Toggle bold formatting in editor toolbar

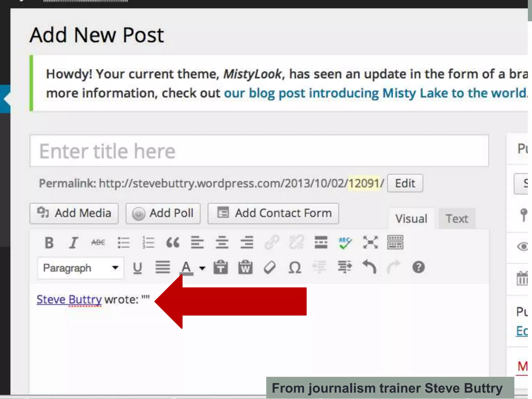[49, 243]
